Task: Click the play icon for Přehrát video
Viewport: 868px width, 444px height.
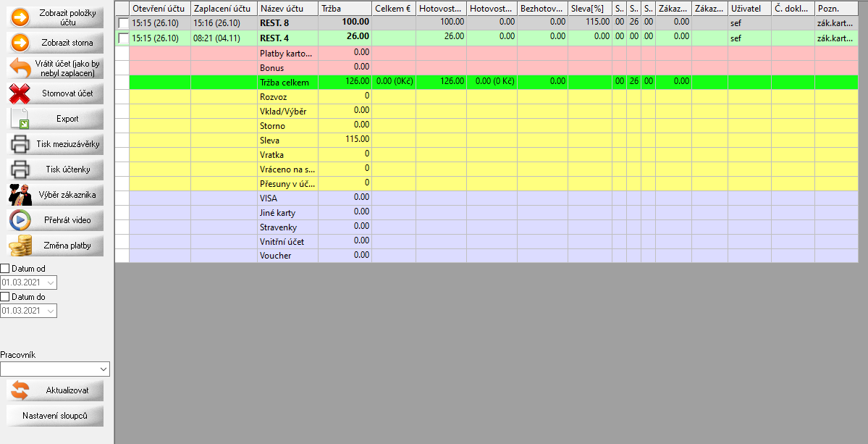Action: pos(21,219)
